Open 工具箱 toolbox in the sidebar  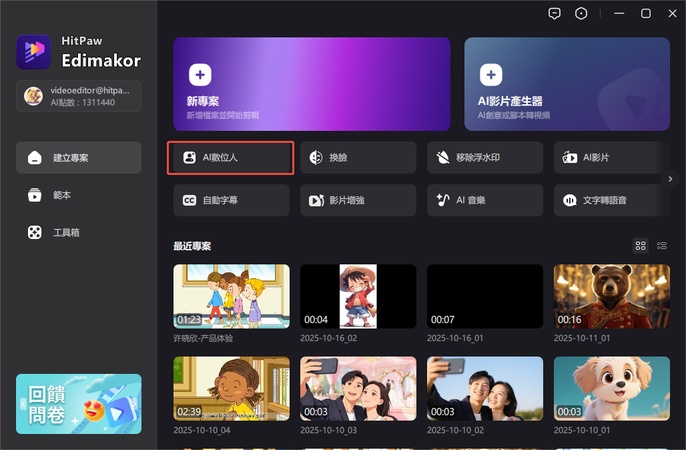click(79, 232)
